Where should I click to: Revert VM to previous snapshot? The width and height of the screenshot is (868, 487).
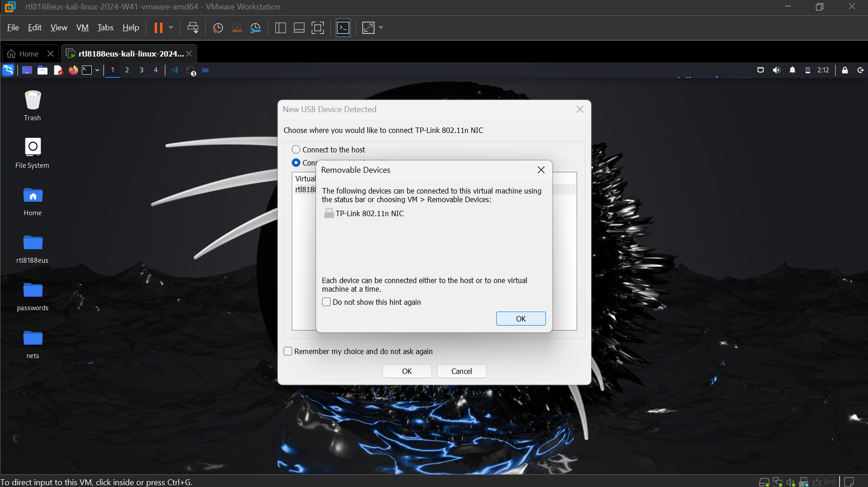click(x=237, y=28)
